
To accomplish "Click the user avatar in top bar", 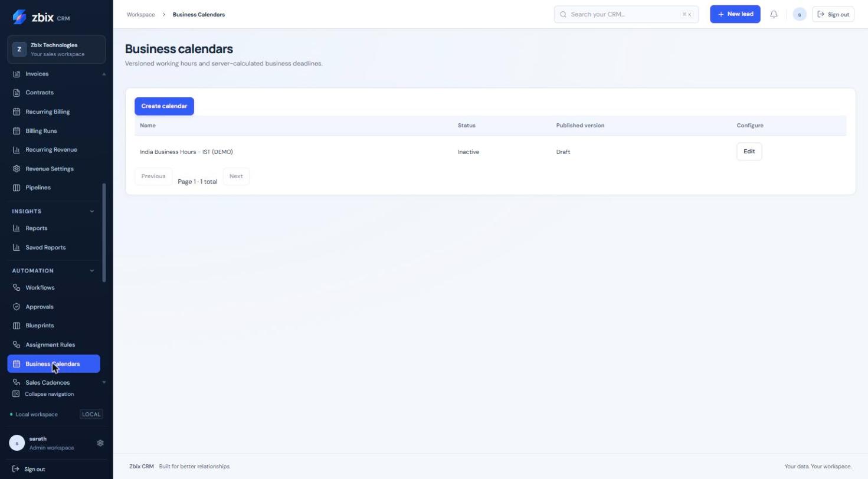I will click(800, 14).
